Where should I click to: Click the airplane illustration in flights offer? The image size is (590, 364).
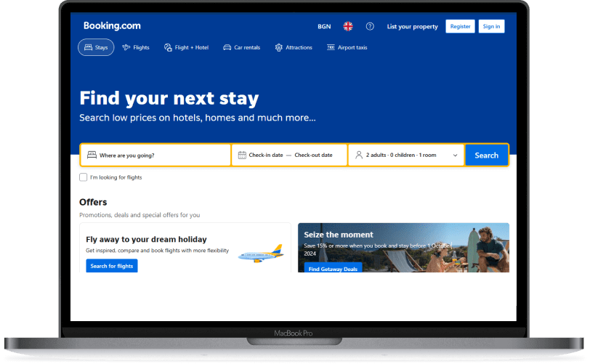[261, 254]
